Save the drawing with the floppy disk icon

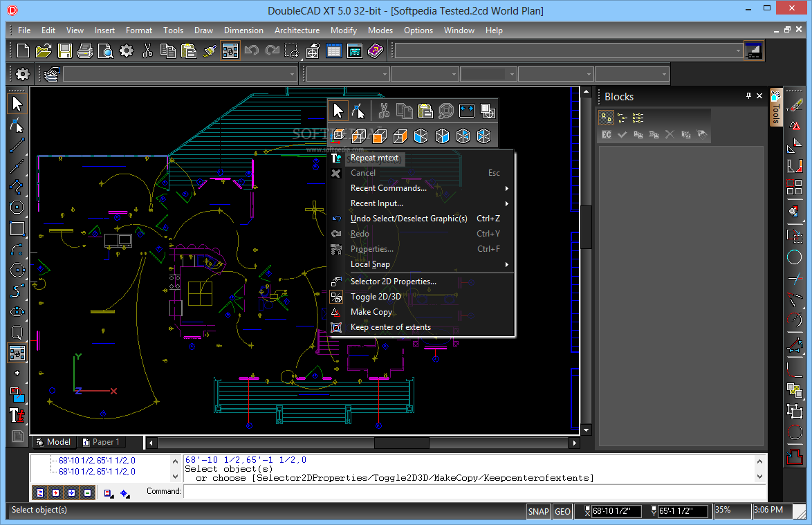click(65, 50)
